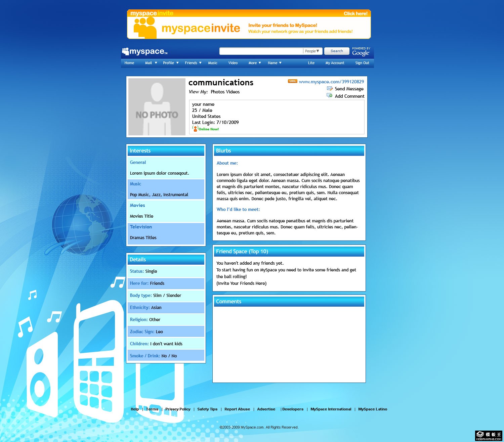
Task: Click the Send Message link
Action: 349,89
